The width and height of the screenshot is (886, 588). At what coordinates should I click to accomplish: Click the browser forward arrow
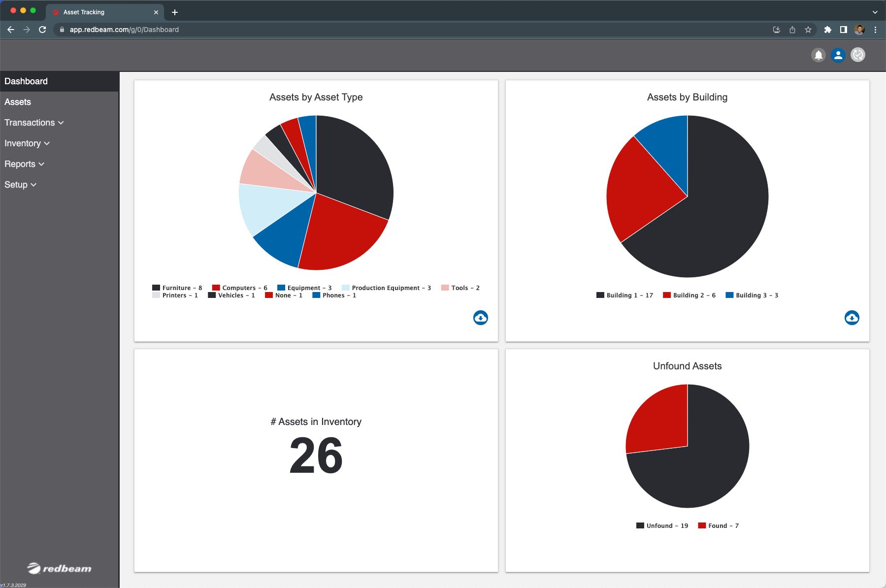pyautogui.click(x=27, y=30)
